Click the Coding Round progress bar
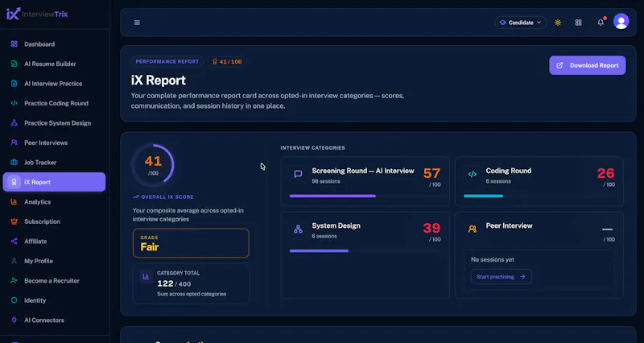 click(x=539, y=196)
